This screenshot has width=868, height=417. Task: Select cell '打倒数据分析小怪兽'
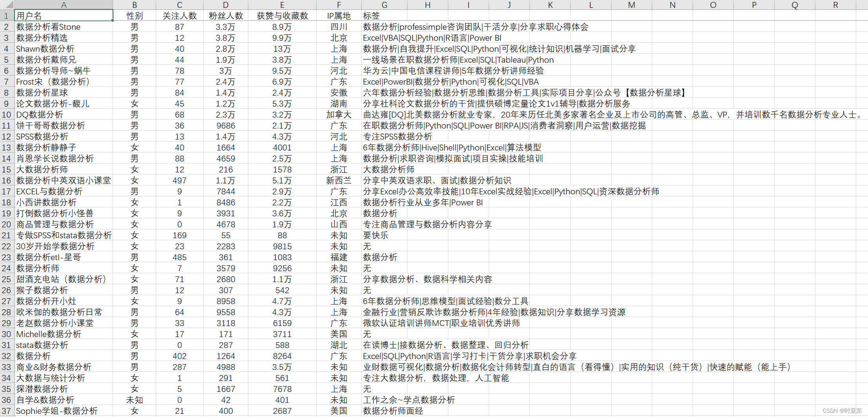tap(64, 214)
